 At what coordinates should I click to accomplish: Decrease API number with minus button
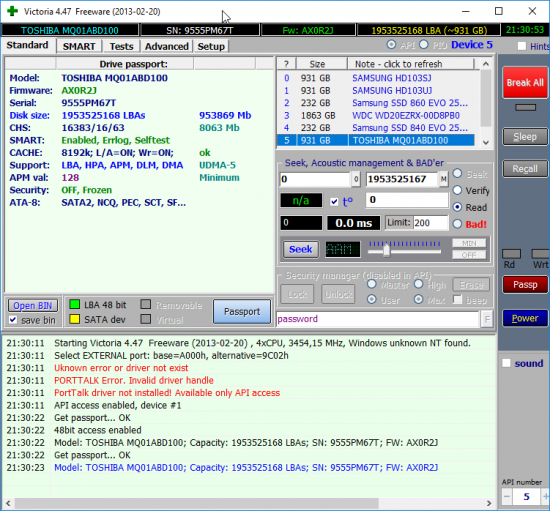coord(507,496)
